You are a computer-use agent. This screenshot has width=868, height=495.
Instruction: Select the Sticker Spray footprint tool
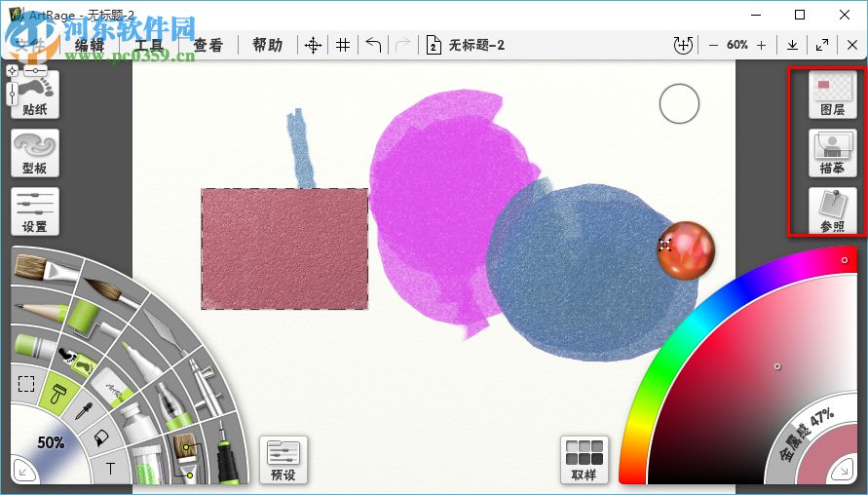[x=78, y=361]
